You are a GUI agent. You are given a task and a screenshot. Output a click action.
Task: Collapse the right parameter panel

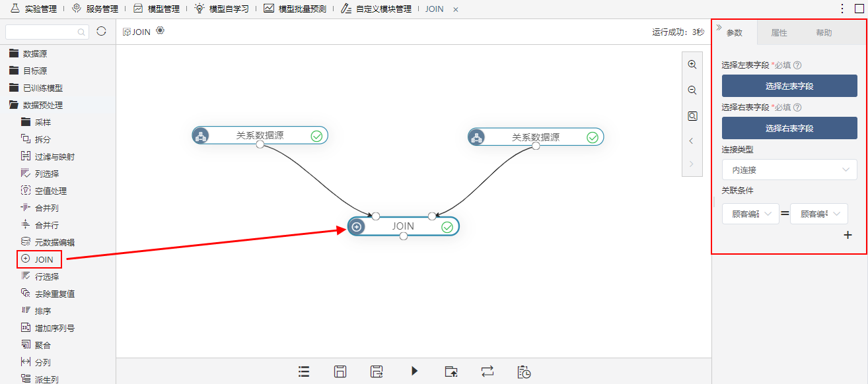pyautogui.click(x=718, y=27)
